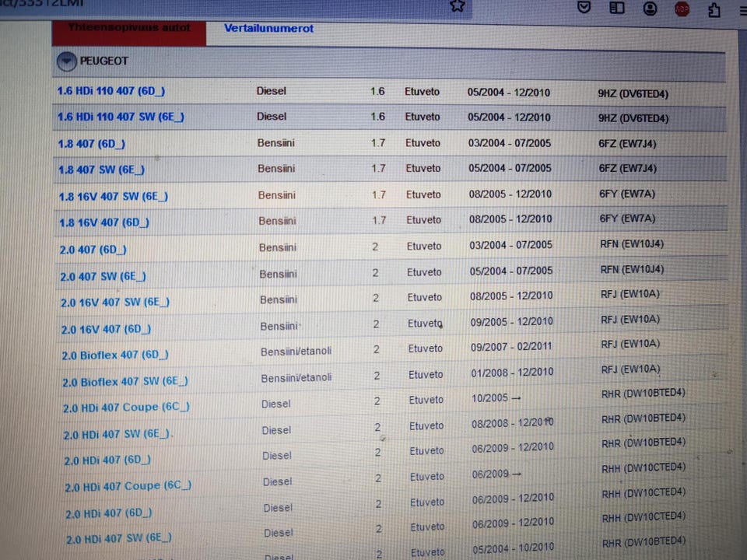
Task: Toggle the browser sidebar icon
Action: pos(617,8)
